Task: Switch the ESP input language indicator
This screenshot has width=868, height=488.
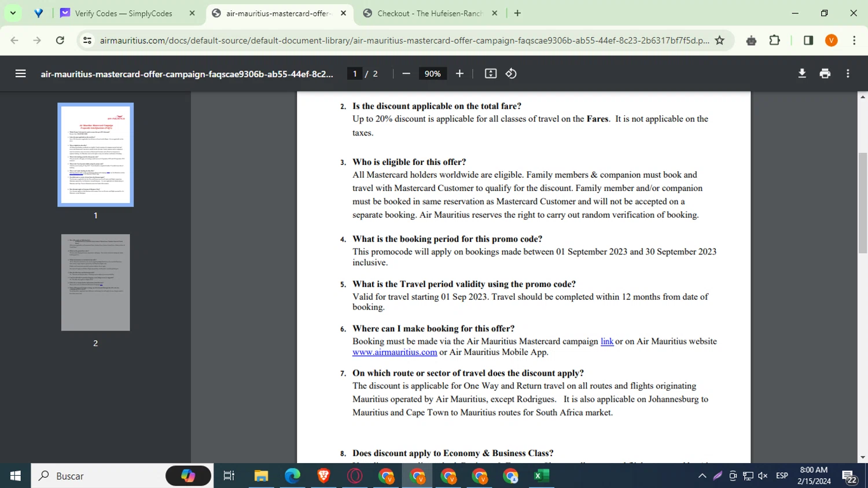Action: 782,476
